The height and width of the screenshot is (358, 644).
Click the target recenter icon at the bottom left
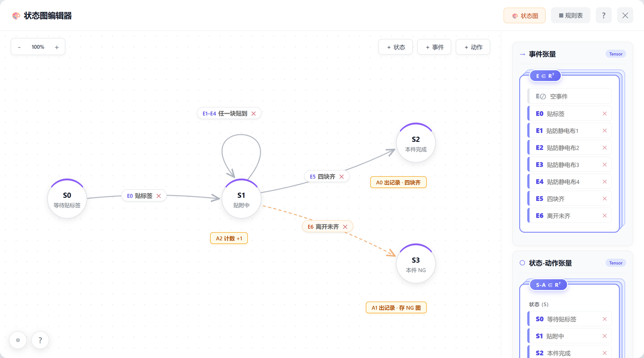(18, 340)
